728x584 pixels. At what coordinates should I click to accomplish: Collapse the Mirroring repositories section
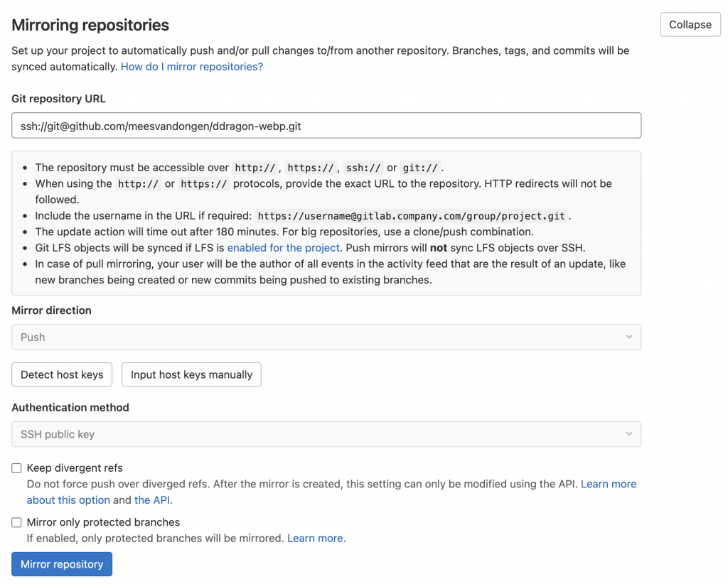click(x=690, y=24)
